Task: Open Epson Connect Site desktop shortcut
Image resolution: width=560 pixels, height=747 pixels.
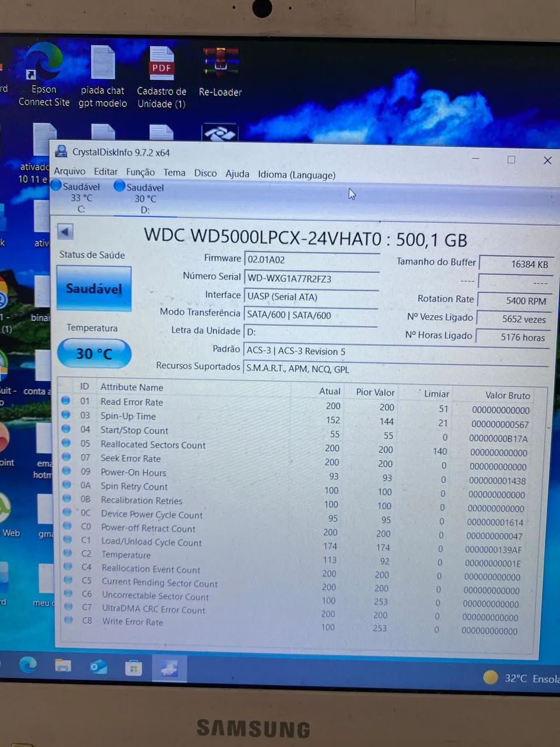Action: click(44, 76)
